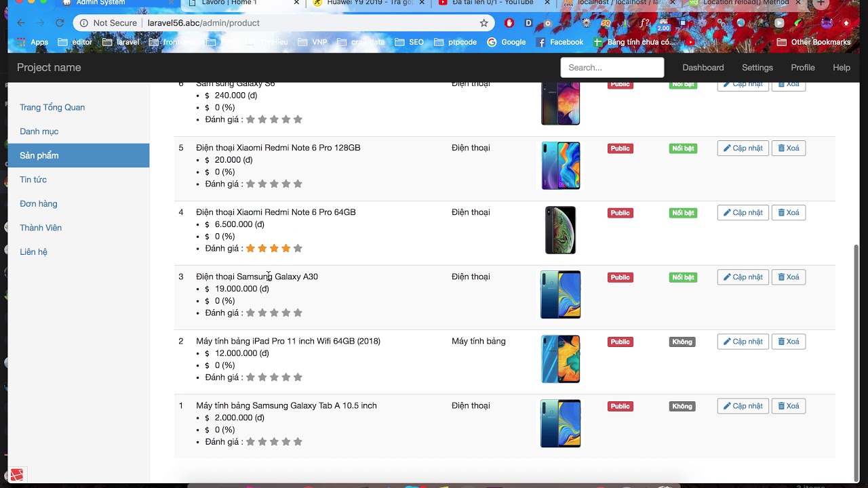Open 'Liên hệ' in sidebar
The width and height of the screenshot is (868, 488).
(x=34, y=252)
